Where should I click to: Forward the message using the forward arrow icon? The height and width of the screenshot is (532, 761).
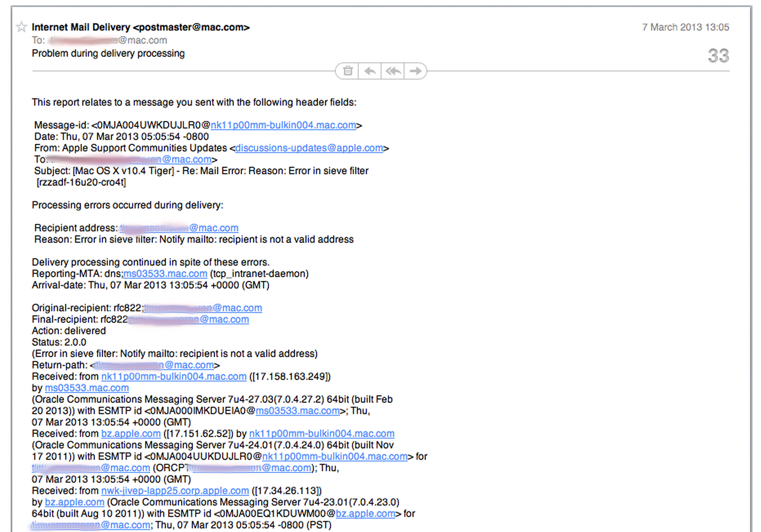click(x=415, y=70)
